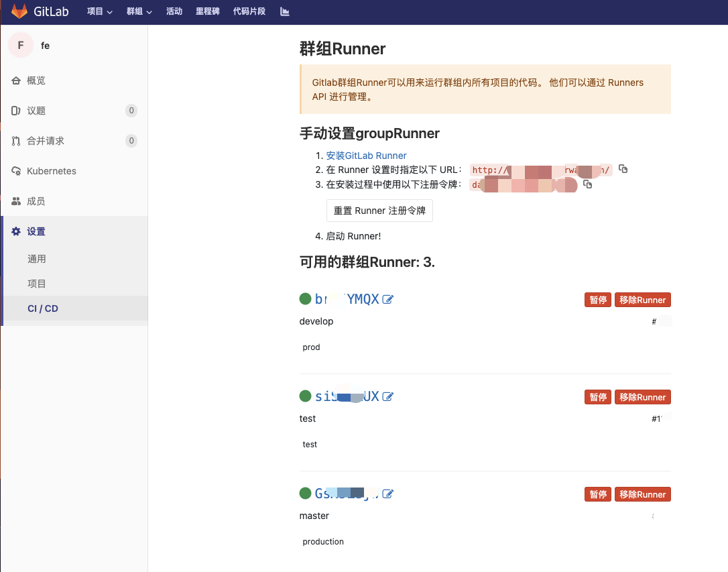Click the 设置 gear icon
Viewport: 728px width, 572px height.
tap(16, 231)
